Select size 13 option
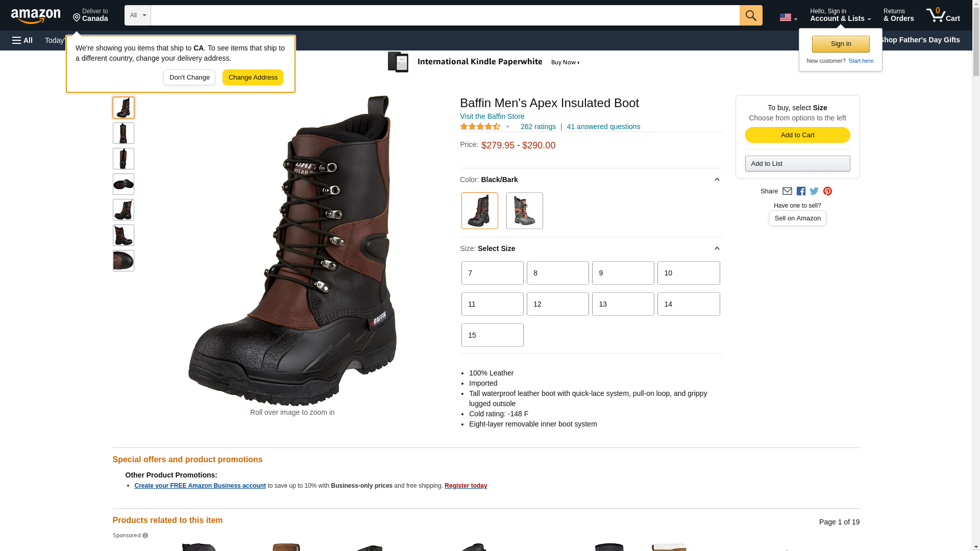The image size is (980, 551). click(623, 304)
